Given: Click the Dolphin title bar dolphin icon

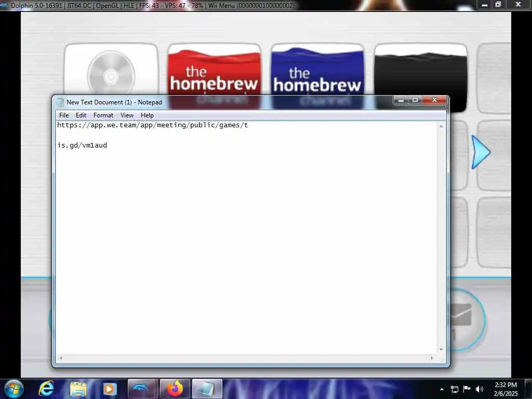Looking at the screenshot, I should (4, 5).
